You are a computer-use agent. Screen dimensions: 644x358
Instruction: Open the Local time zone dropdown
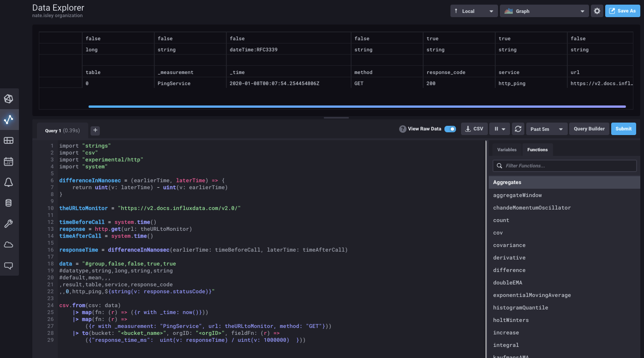tap(474, 10)
